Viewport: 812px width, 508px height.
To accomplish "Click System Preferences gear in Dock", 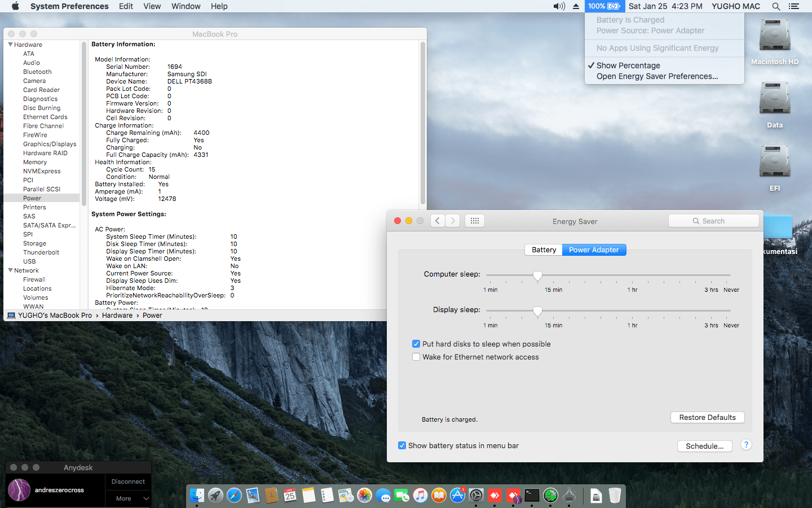I will [476, 495].
